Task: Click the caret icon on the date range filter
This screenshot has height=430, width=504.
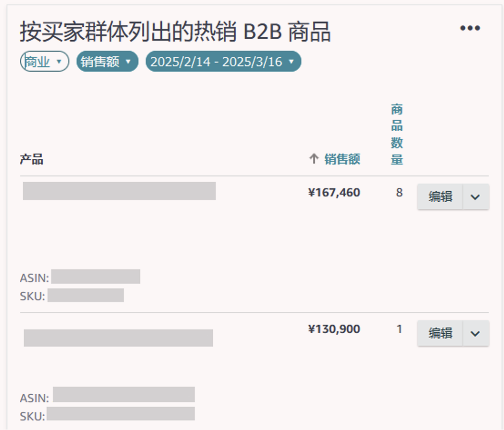Action: click(292, 61)
